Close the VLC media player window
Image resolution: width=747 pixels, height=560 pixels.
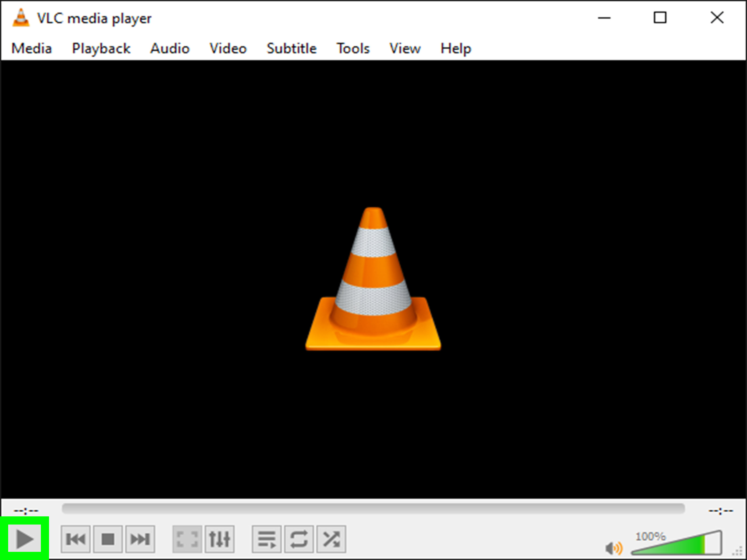coord(717,17)
